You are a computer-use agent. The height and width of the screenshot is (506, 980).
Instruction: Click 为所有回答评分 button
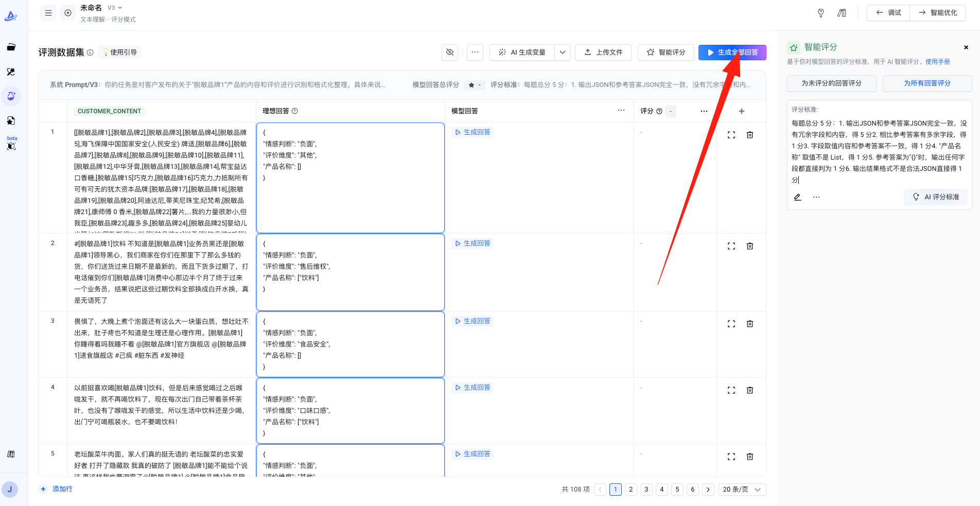click(927, 83)
